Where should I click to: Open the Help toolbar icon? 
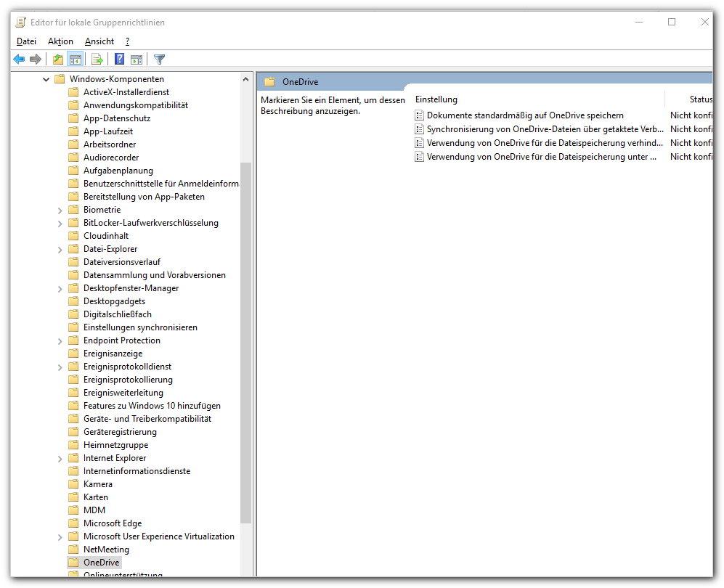coord(120,59)
